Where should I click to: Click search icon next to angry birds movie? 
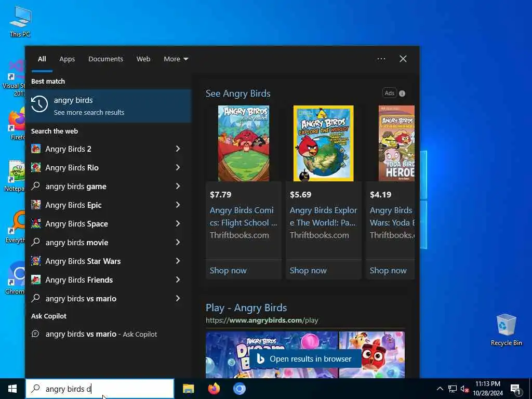click(x=36, y=242)
